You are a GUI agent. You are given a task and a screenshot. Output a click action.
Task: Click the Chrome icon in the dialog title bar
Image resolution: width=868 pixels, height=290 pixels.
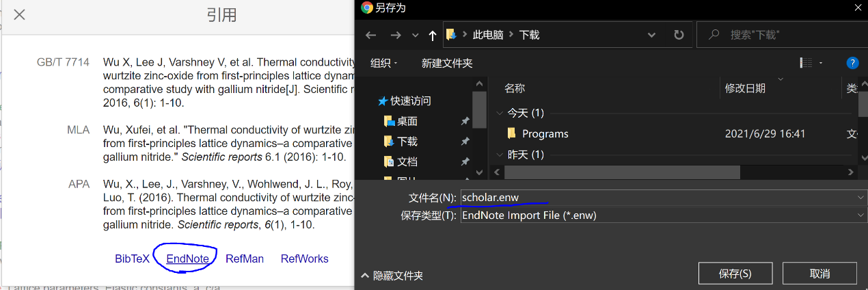pyautogui.click(x=367, y=8)
